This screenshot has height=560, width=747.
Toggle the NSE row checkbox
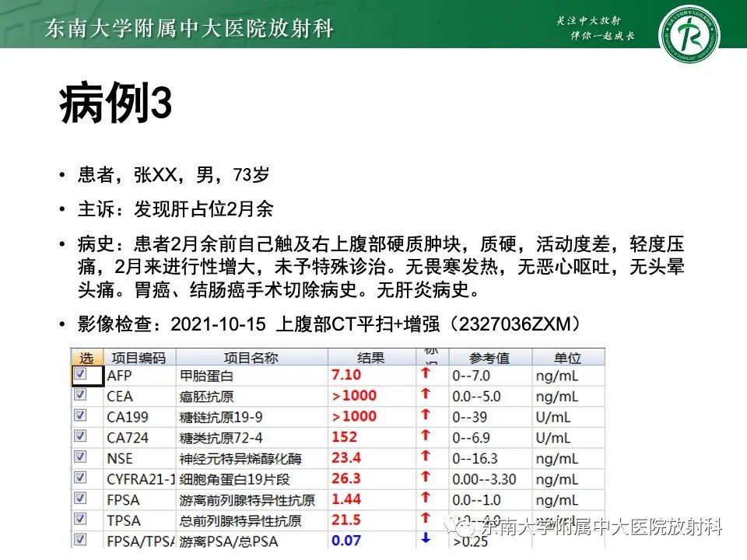(x=80, y=457)
